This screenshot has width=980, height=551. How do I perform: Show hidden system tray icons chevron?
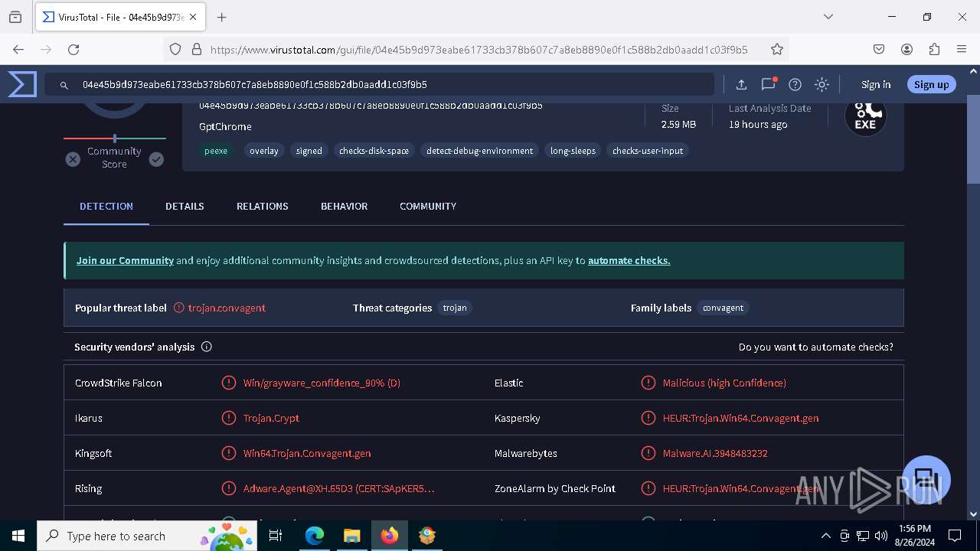click(x=825, y=536)
